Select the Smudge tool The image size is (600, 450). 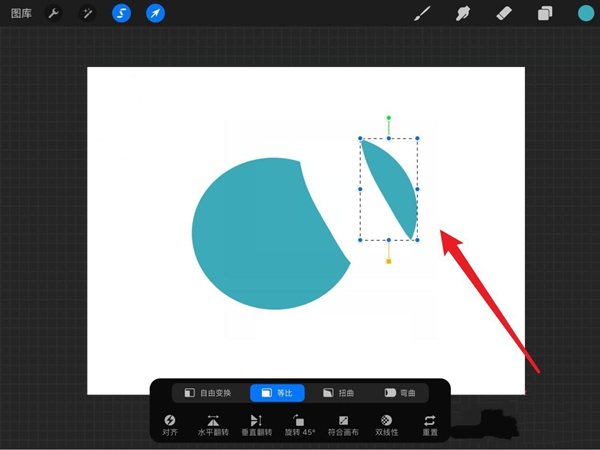tap(463, 14)
